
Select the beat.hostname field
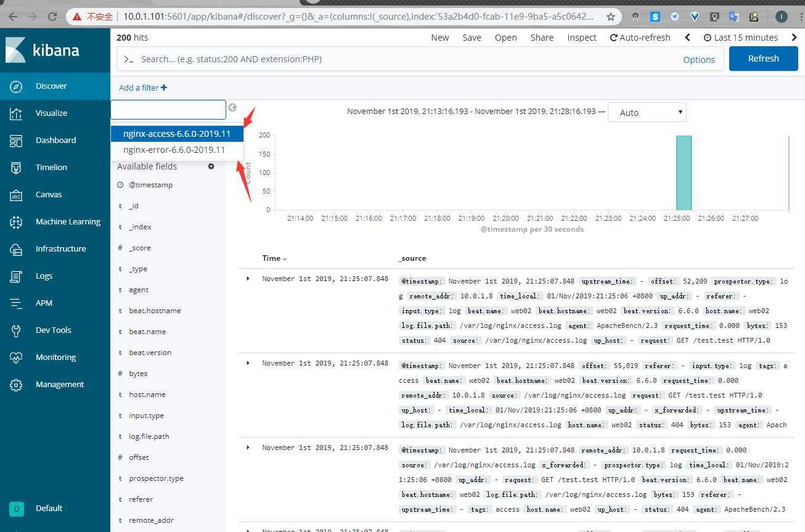pos(155,311)
